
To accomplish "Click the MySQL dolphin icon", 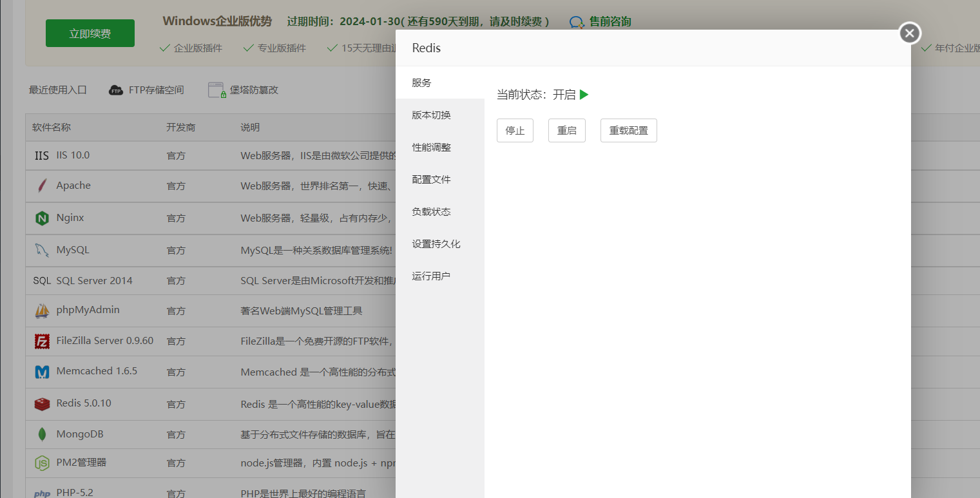I will tap(42, 250).
